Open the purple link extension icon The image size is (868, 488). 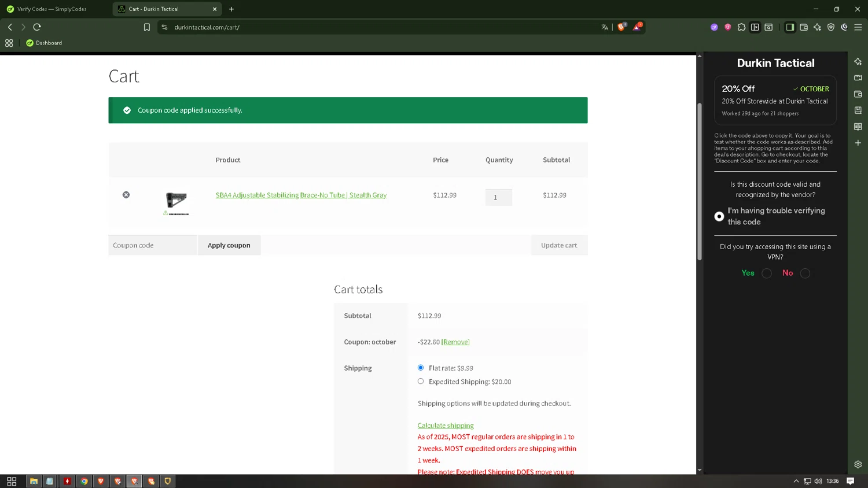[x=714, y=27]
